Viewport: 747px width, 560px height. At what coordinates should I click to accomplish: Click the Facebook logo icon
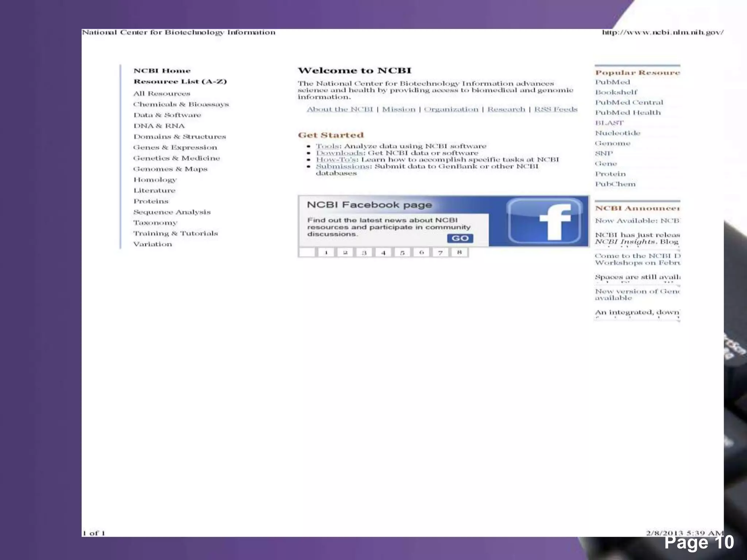(x=545, y=221)
